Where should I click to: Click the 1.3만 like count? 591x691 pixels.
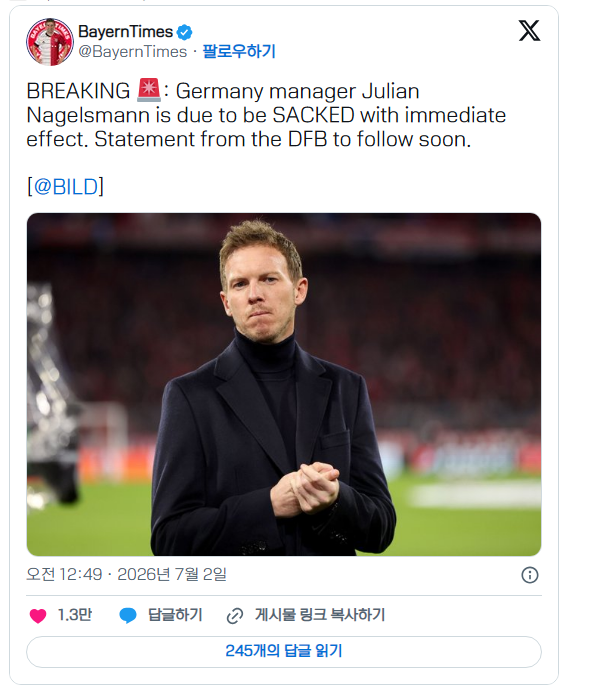pos(75,615)
